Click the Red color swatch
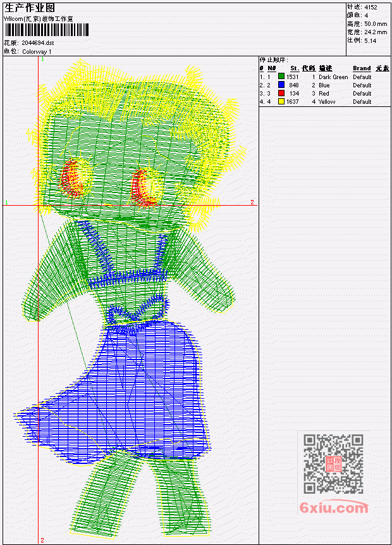Image resolution: width=392 pixels, height=545 pixels. 281,93
